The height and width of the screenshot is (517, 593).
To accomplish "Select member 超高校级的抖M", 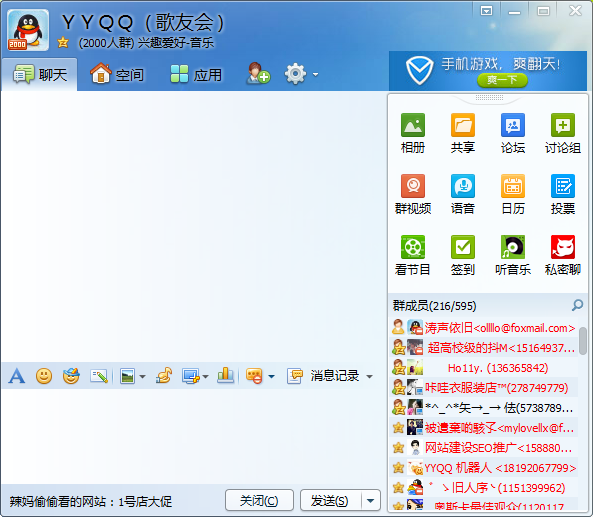I will click(x=484, y=348).
